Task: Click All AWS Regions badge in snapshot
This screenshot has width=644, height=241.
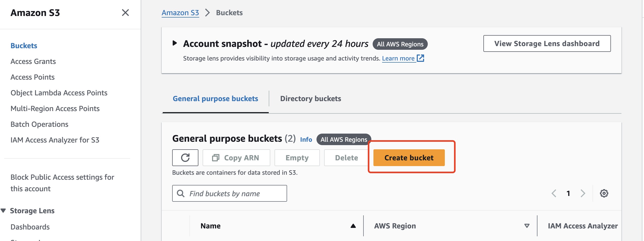Action: (x=400, y=44)
